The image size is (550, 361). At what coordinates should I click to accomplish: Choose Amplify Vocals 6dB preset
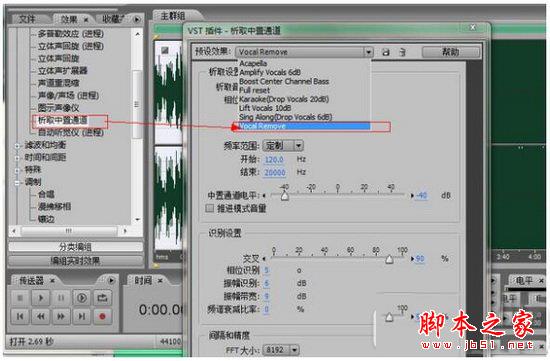[x=269, y=72]
